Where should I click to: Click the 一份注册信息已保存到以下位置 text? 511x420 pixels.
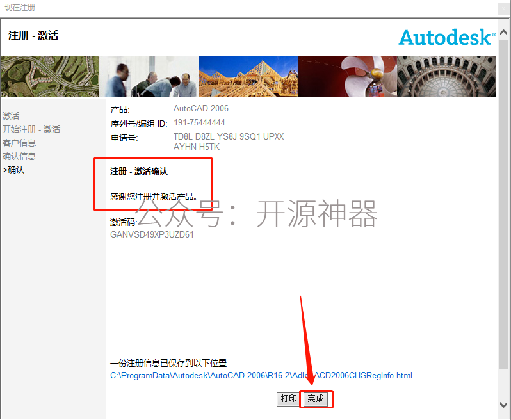[x=170, y=363]
